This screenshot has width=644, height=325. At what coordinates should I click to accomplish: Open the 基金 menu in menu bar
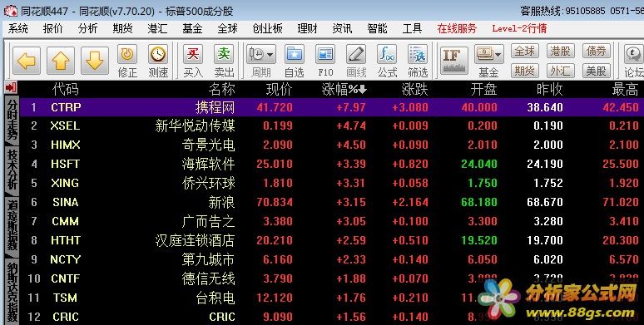(x=193, y=29)
